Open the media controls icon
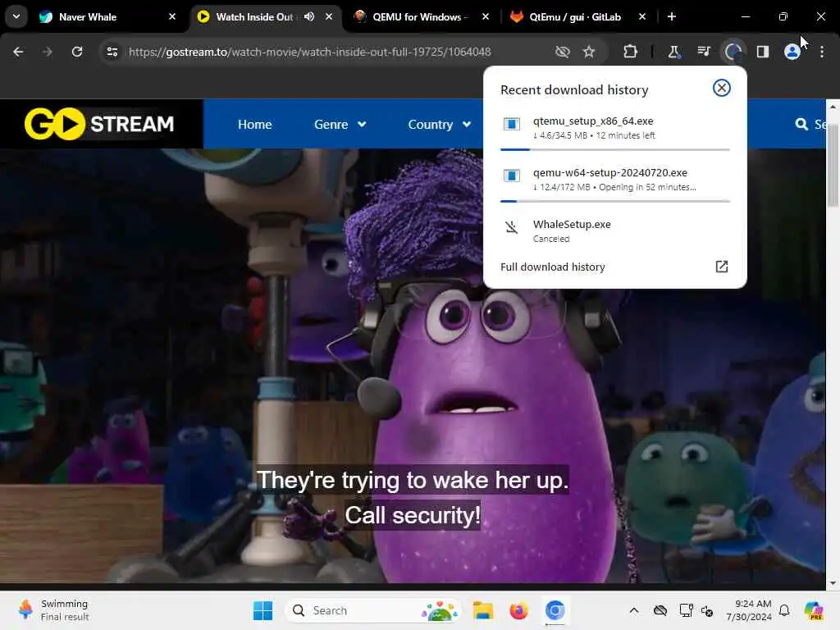This screenshot has width=840, height=630. coord(703,52)
